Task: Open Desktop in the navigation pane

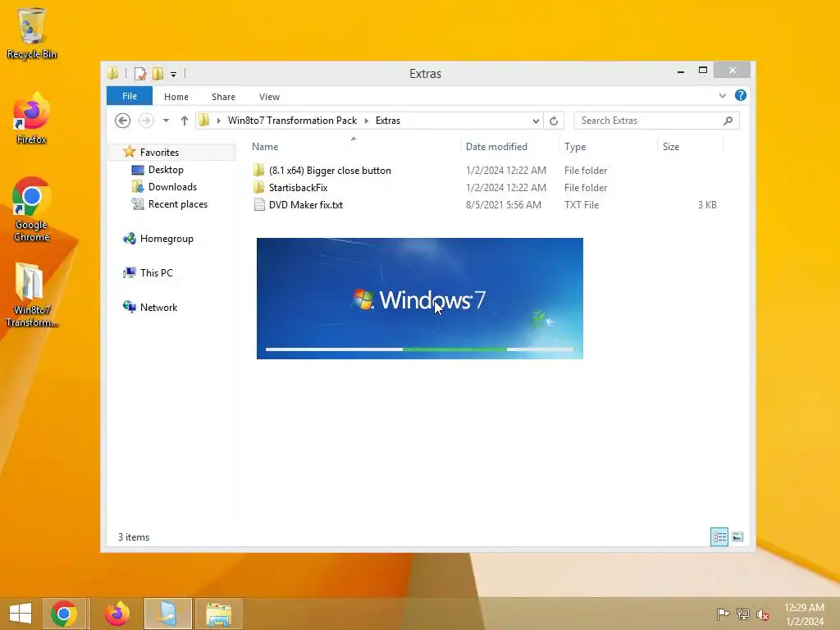Action: [x=166, y=170]
